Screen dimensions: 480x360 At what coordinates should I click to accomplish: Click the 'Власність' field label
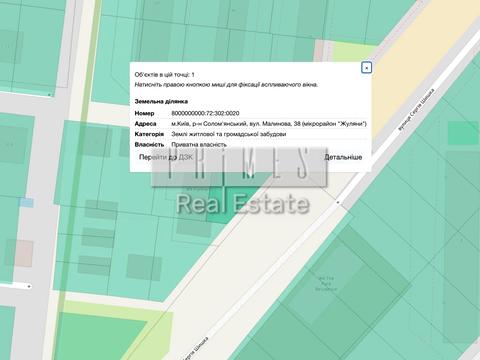point(149,144)
